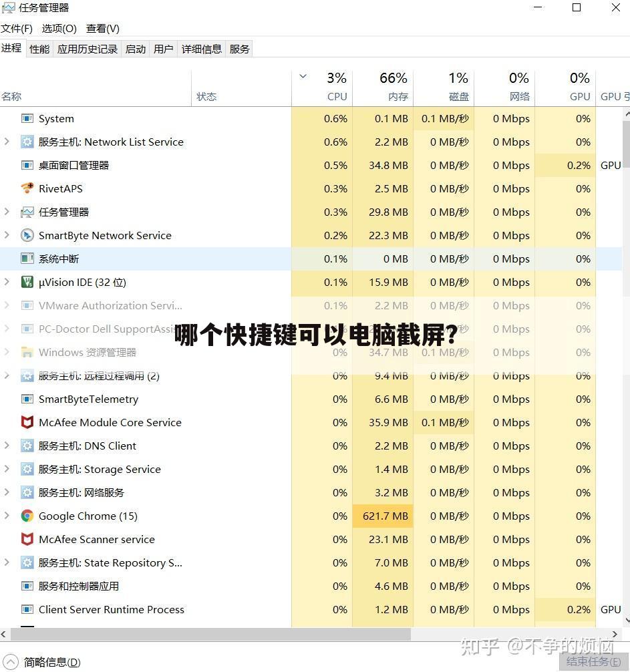
Task: Expand SmartByte Network Service group
Action: pyautogui.click(x=7, y=235)
